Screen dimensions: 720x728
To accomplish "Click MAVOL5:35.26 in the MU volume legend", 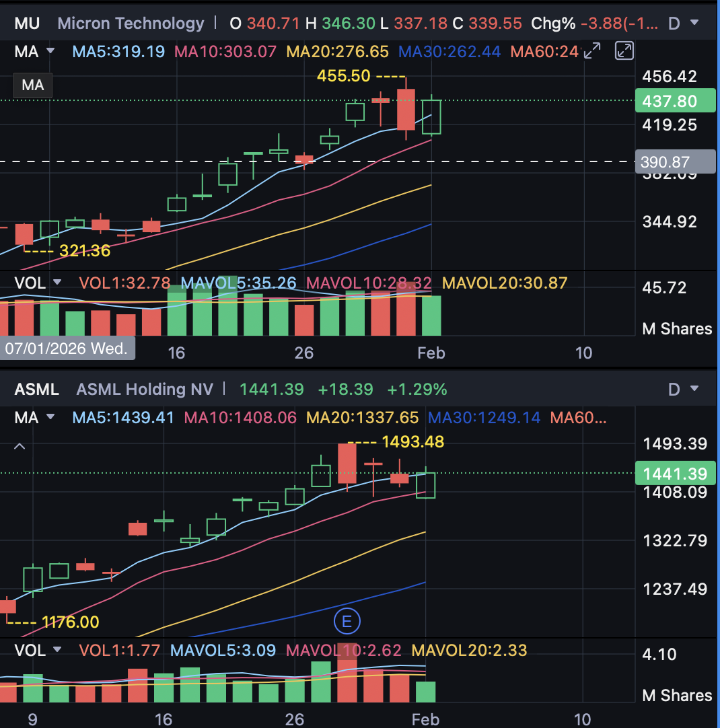I will click(238, 283).
